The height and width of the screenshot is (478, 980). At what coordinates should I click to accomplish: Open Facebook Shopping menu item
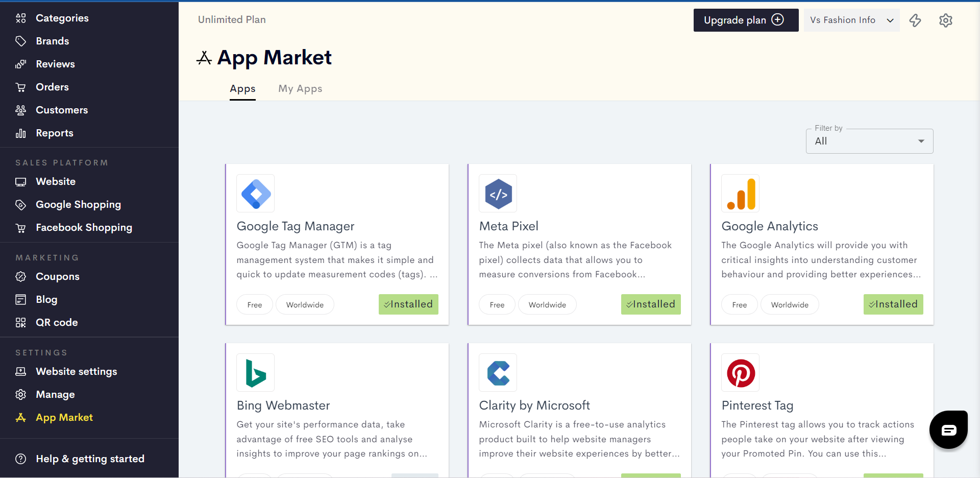click(x=84, y=227)
